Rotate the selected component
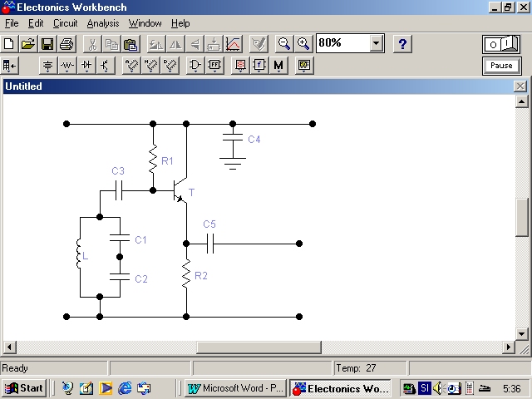Viewport: 532px width, 399px height. (x=156, y=44)
